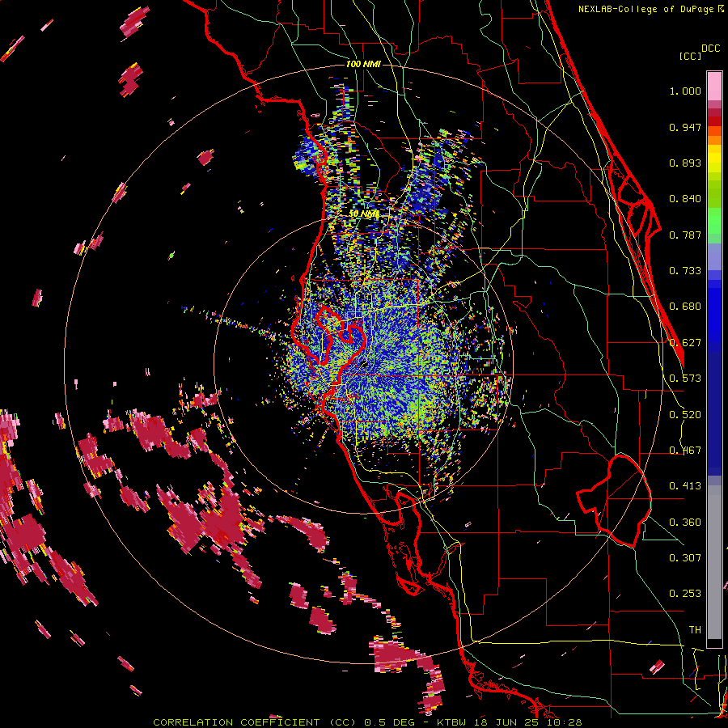The width and height of the screenshot is (728, 728).
Task: Pick the bright green color bar segment
Action: [x=714, y=221]
